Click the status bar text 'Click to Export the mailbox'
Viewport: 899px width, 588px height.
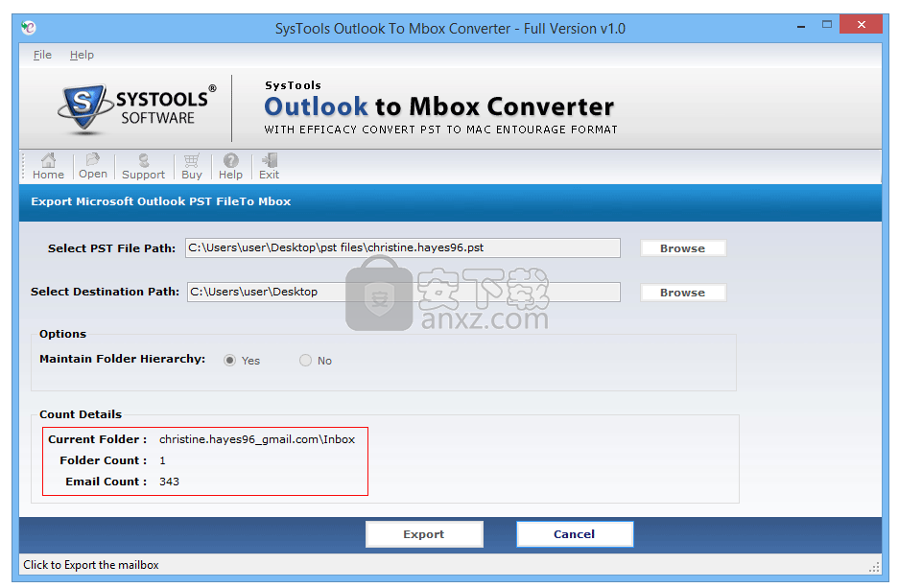click(91, 565)
